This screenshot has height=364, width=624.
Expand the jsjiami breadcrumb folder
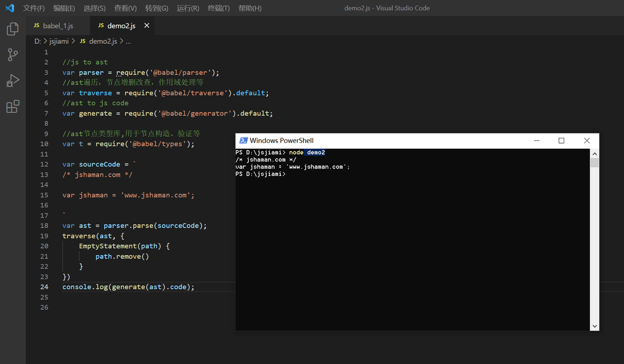[59, 41]
